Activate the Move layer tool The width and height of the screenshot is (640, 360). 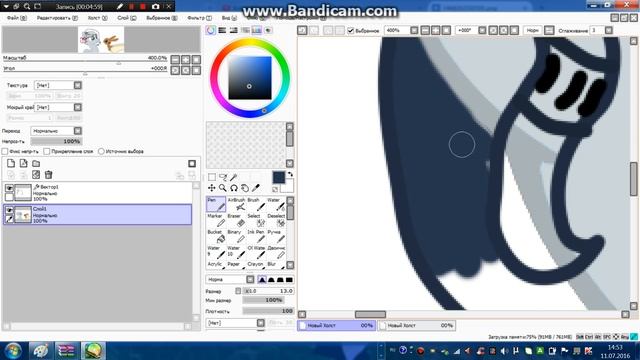point(212,188)
